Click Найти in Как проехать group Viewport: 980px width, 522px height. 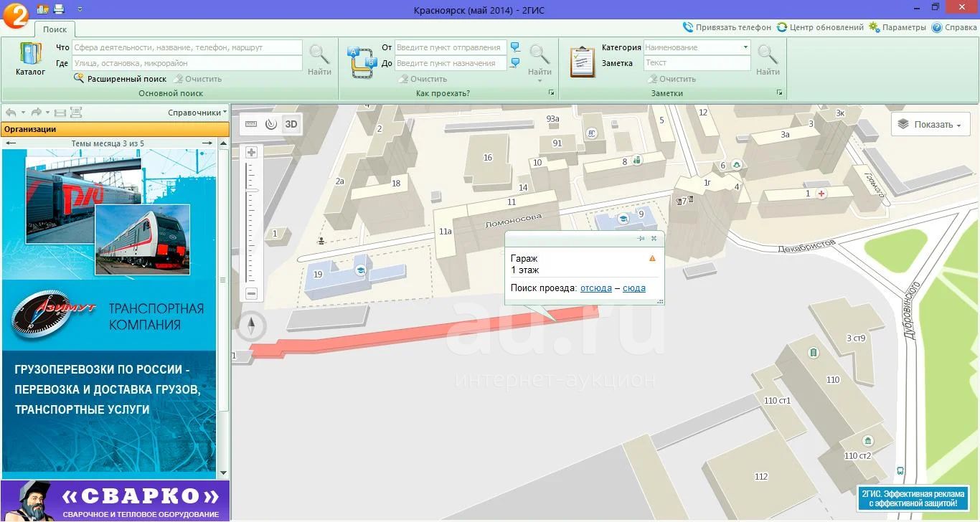tap(540, 60)
